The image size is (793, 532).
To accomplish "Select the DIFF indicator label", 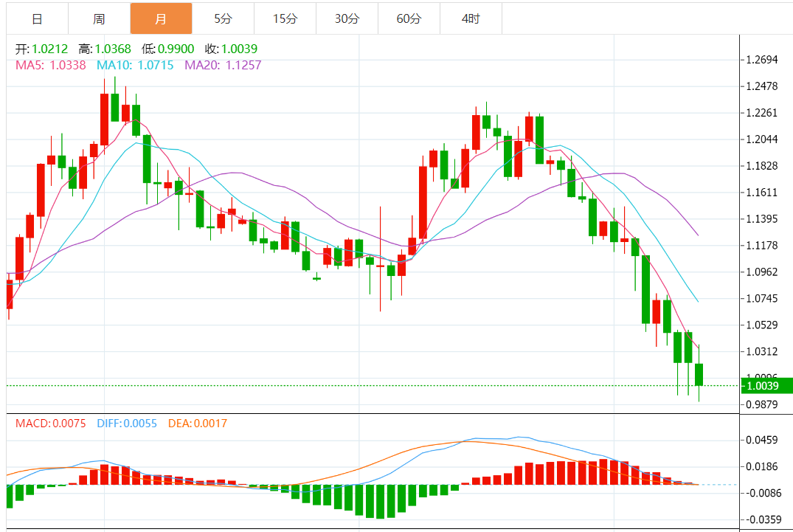I will [x=127, y=424].
